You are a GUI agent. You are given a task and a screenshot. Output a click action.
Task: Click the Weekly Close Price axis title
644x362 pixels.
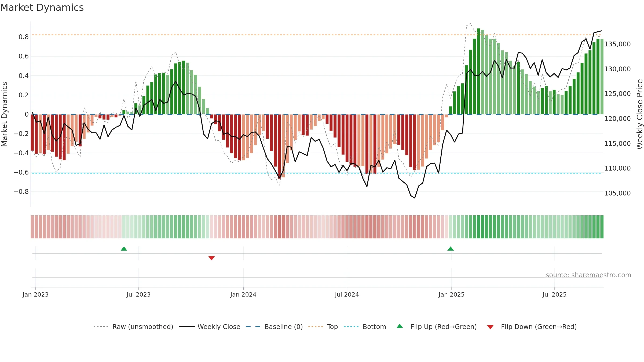640,114
